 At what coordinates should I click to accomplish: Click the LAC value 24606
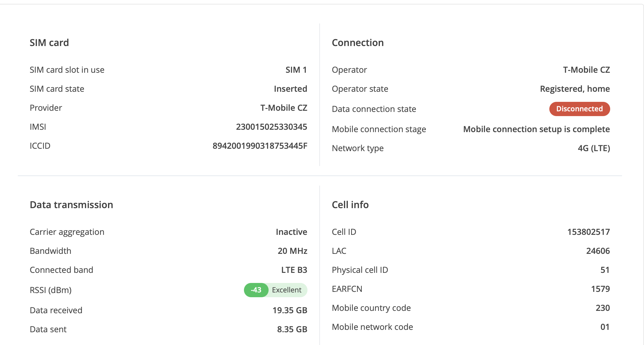pos(598,251)
